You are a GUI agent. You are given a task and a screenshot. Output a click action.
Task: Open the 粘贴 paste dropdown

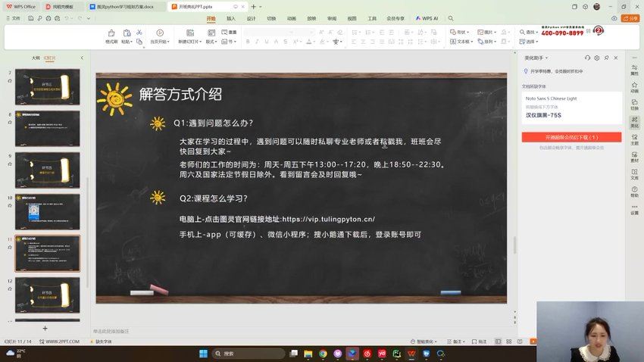(127, 42)
